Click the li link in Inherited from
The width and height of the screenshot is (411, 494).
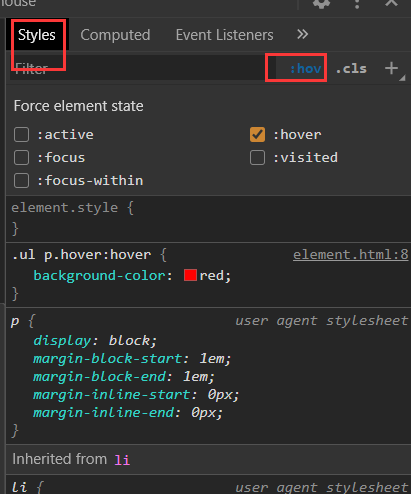[122, 459]
